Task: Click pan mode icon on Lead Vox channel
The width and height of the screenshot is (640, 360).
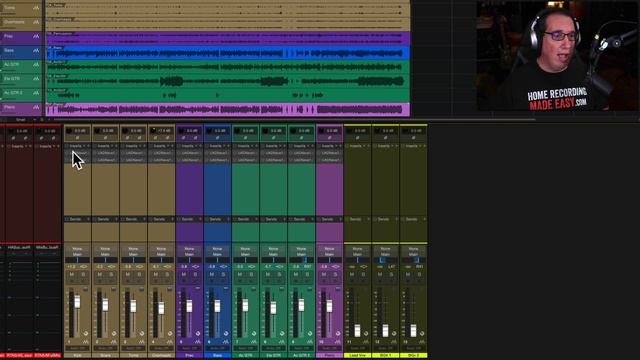Action: click(x=363, y=267)
